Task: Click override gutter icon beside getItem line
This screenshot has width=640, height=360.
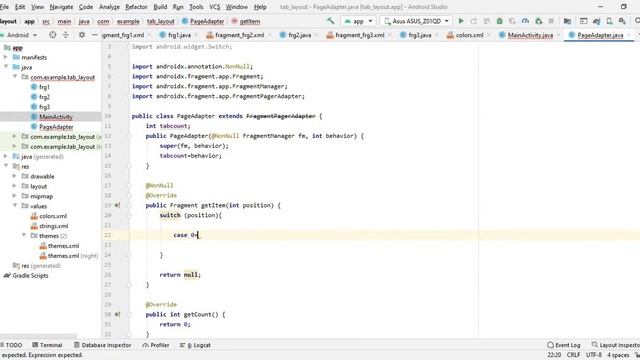Action: pyautogui.click(x=117, y=205)
